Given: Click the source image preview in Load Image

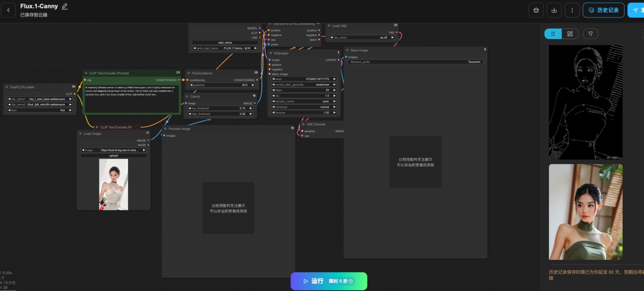Looking at the screenshot, I should click(x=113, y=184).
